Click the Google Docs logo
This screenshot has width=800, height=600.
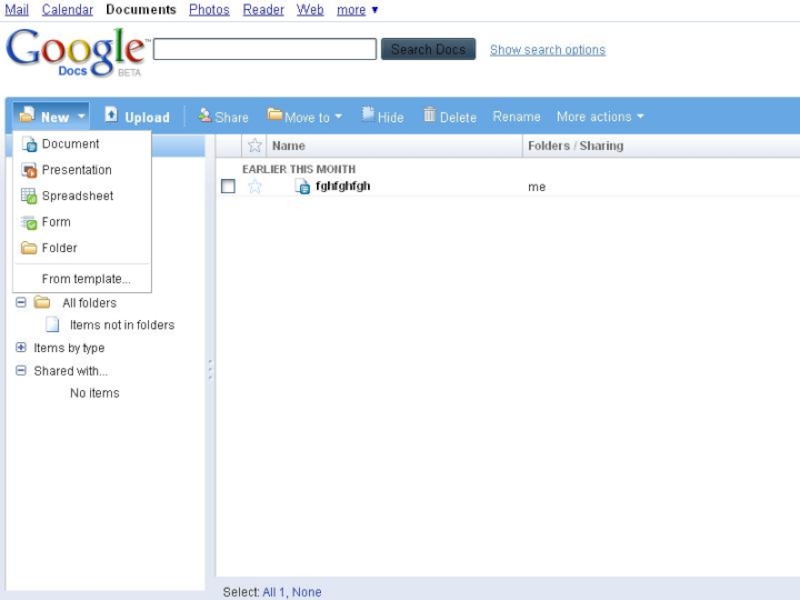tap(77, 53)
